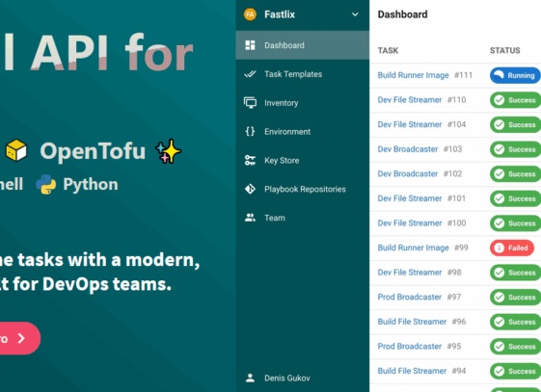Click the Fastlix project avatar icon
Screen dimensions: 541x392
(250, 14)
